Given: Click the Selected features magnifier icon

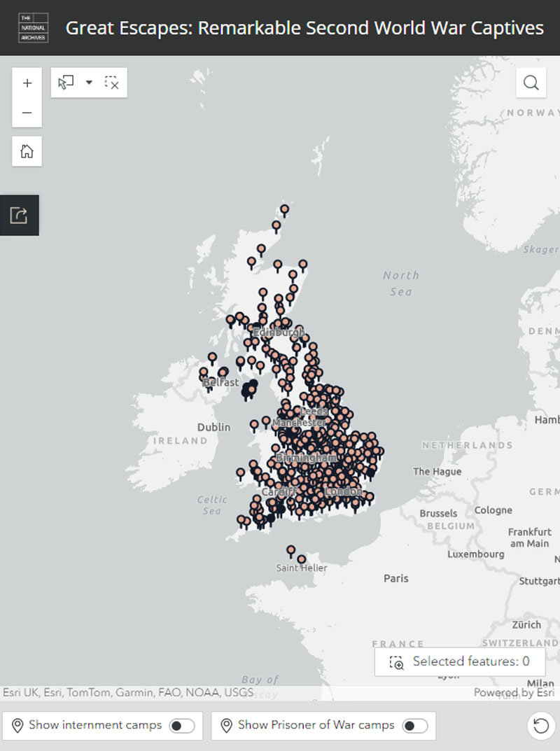Looking at the screenshot, I should point(395,661).
